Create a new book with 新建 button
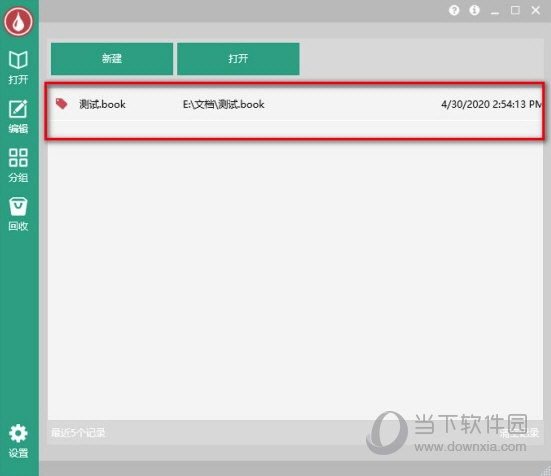The width and height of the screenshot is (551, 476). 112,59
